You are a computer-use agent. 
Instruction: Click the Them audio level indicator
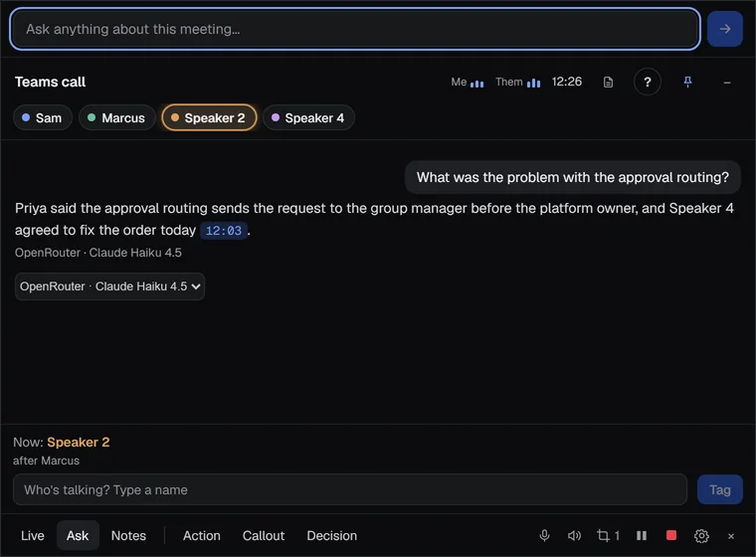[x=518, y=83]
